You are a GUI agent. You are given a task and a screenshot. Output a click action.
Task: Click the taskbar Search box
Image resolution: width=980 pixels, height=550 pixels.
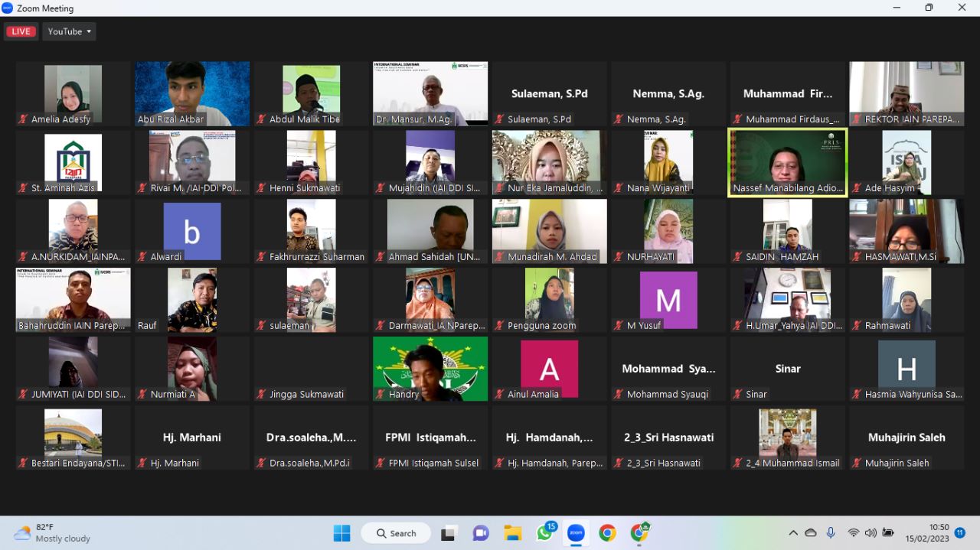coord(395,533)
